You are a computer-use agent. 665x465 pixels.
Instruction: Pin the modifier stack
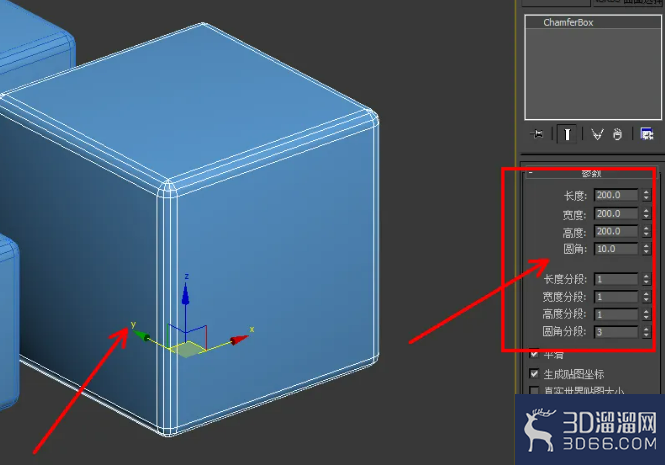537,134
